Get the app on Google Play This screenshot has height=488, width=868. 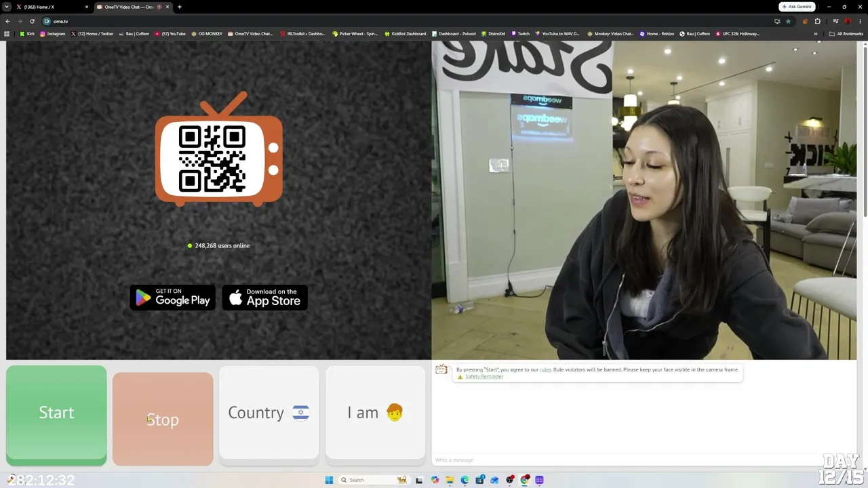(x=173, y=298)
